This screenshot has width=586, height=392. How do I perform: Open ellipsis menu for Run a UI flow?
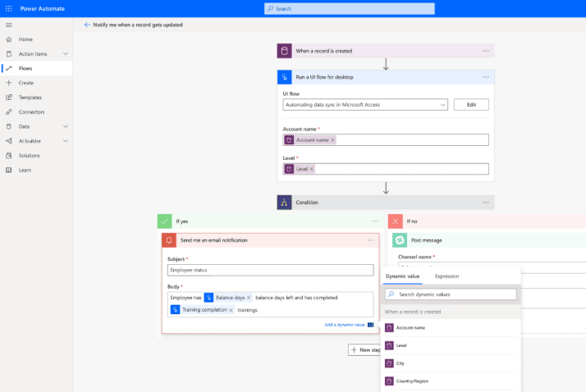coord(486,77)
